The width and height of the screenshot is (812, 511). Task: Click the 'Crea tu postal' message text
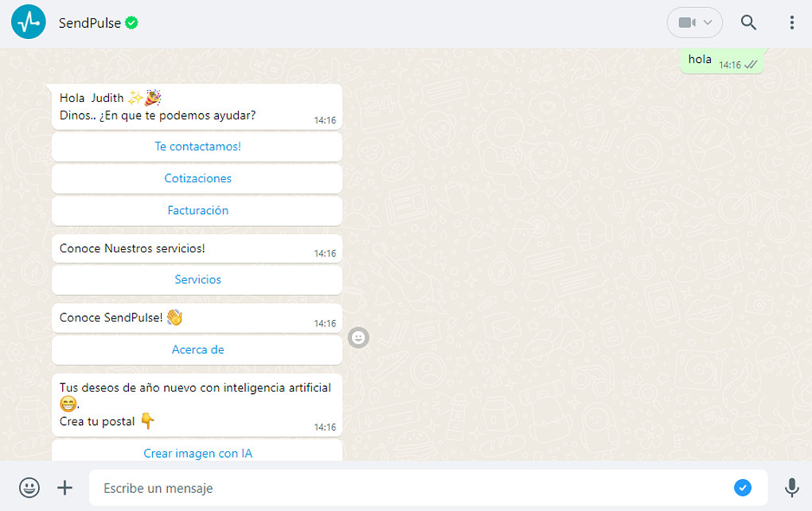(x=97, y=421)
